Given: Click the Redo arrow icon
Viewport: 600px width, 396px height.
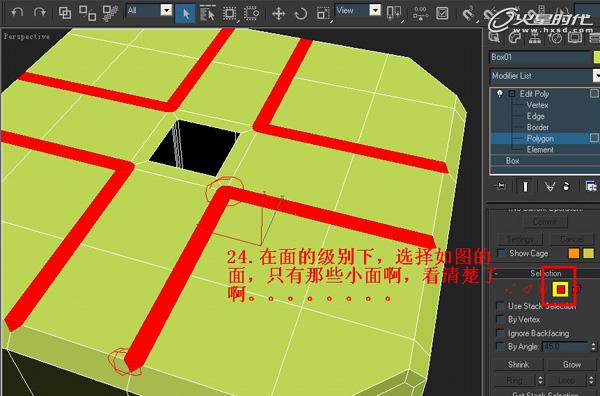Looking at the screenshot, I should (x=39, y=12).
